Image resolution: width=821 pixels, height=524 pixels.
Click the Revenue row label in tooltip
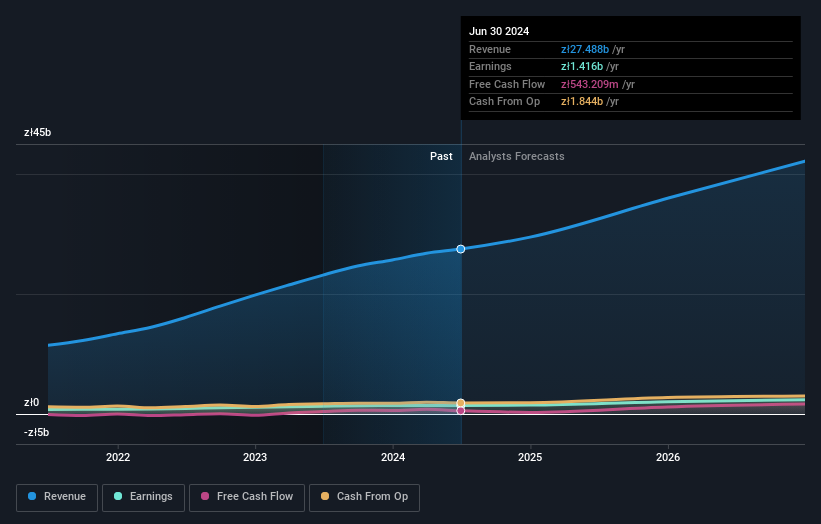tap(490, 49)
